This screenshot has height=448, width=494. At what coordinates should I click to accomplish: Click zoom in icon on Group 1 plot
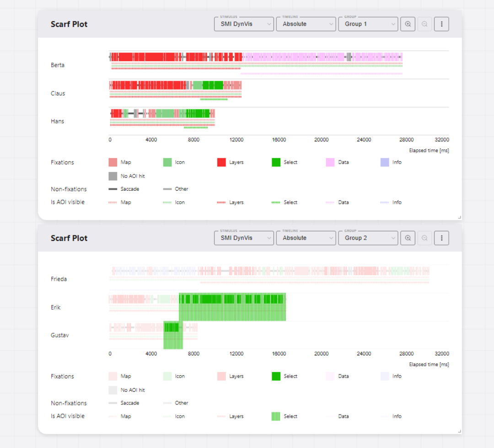click(408, 24)
